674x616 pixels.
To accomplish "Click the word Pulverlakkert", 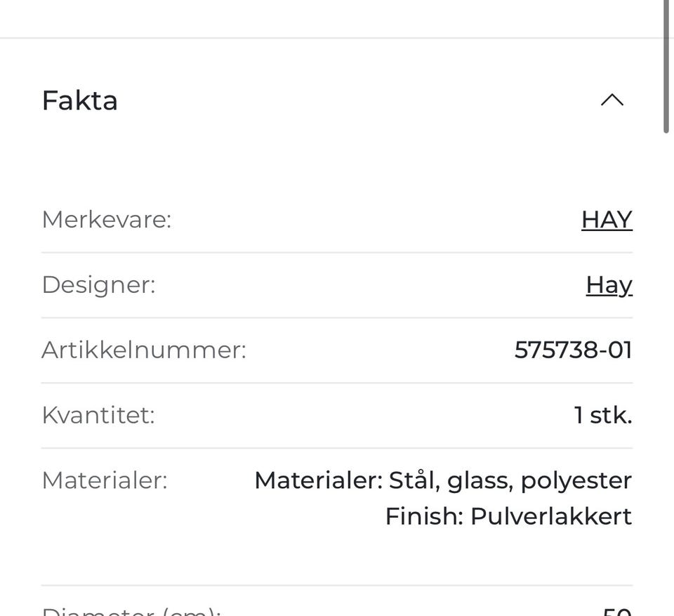I will coord(550,517).
